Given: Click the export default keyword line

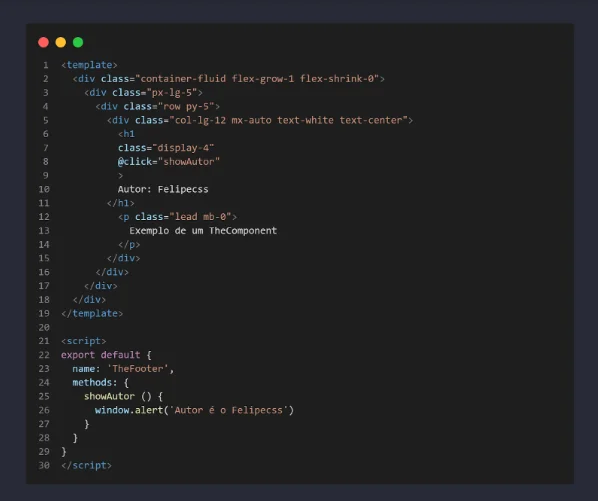Looking at the screenshot, I should [x=106, y=355].
